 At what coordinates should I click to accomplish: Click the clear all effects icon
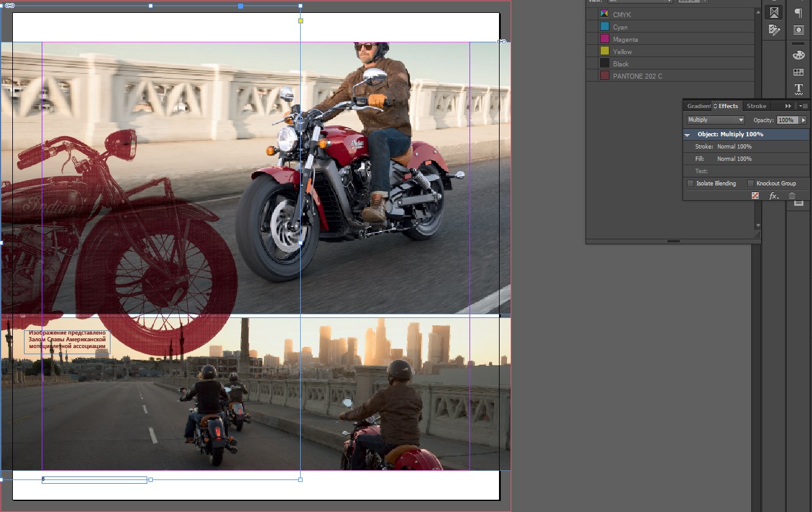pos(756,196)
